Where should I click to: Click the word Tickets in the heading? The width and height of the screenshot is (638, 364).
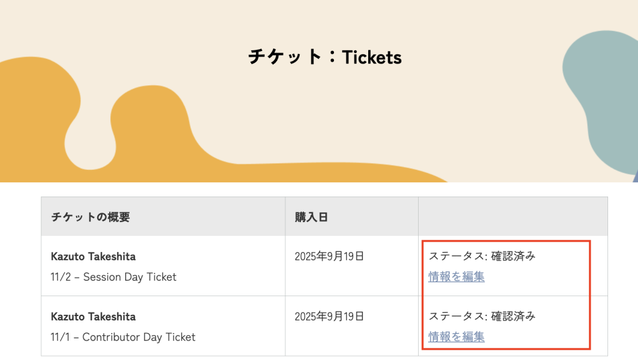(x=372, y=57)
